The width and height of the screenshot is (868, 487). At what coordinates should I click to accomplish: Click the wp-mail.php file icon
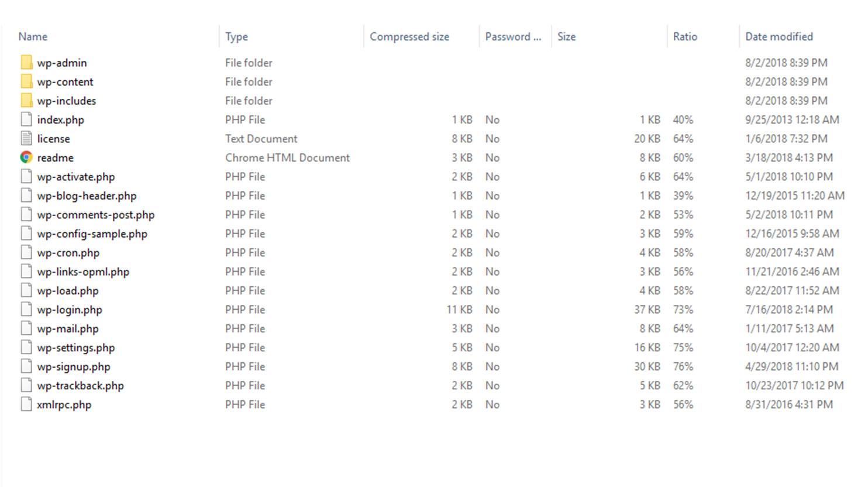[26, 328]
